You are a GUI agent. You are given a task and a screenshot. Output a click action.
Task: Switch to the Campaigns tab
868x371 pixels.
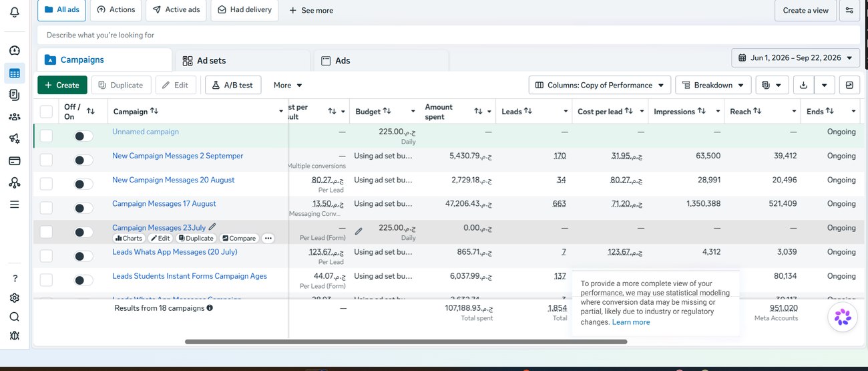coord(105,59)
